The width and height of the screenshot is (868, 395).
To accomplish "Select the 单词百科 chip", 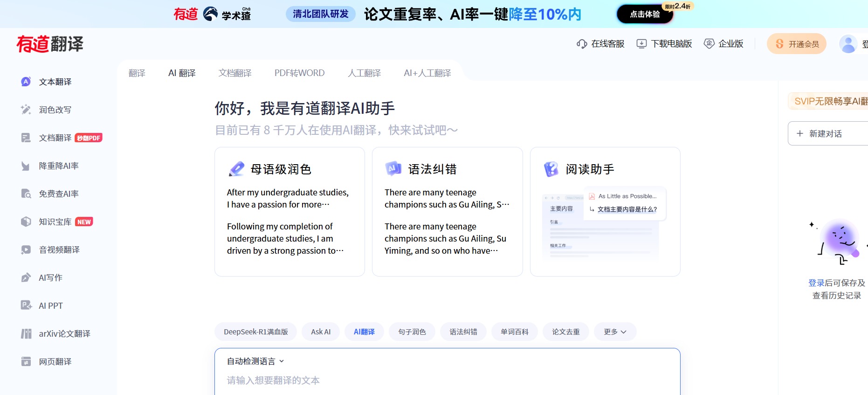I will coord(515,332).
